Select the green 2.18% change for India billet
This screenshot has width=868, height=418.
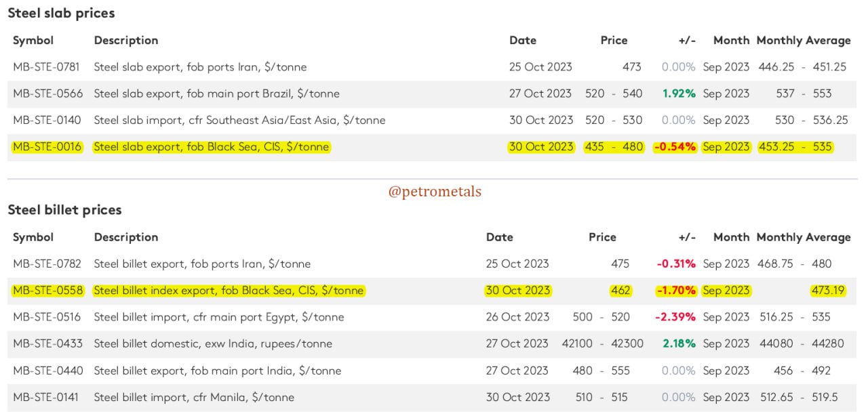(x=679, y=343)
